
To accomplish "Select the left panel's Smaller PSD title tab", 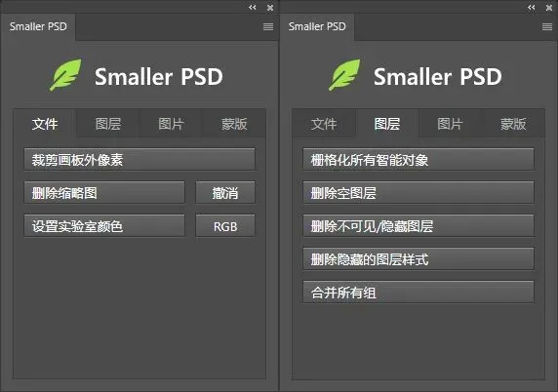I will tap(38, 26).
